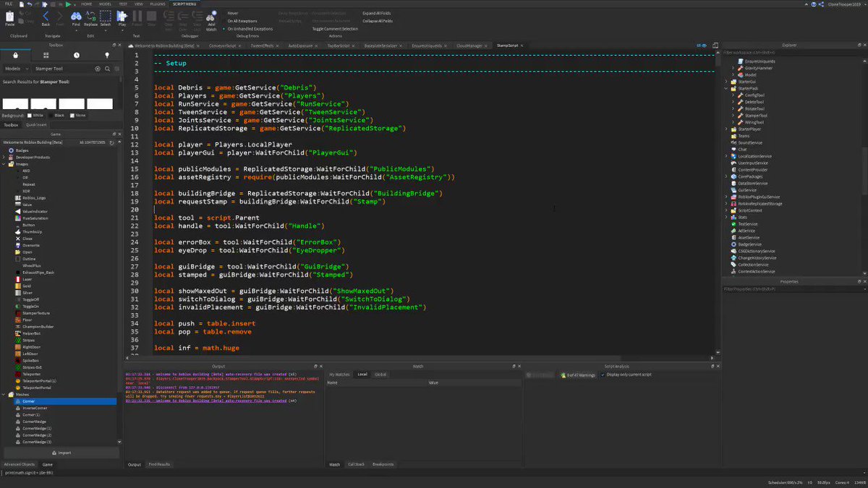Screen dimensions: 868x488
Task: Select Roblox_Logo image asset
Action: (x=35, y=197)
